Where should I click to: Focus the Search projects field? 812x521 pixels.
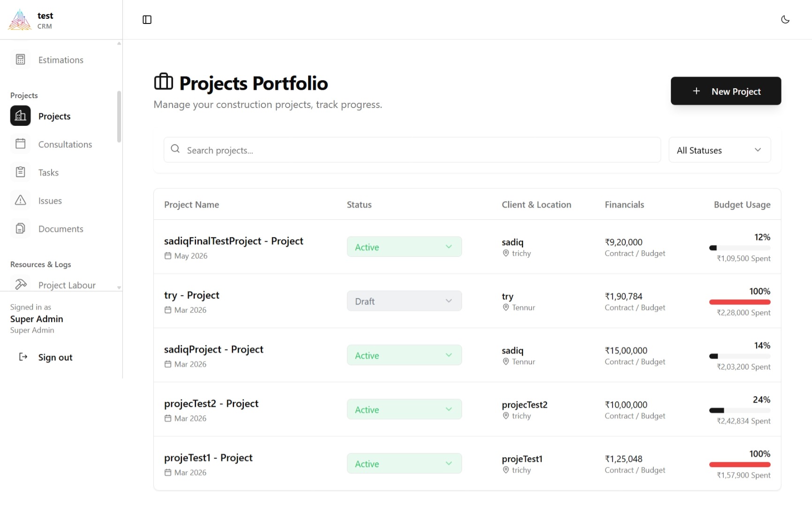(x=412, y=150)
